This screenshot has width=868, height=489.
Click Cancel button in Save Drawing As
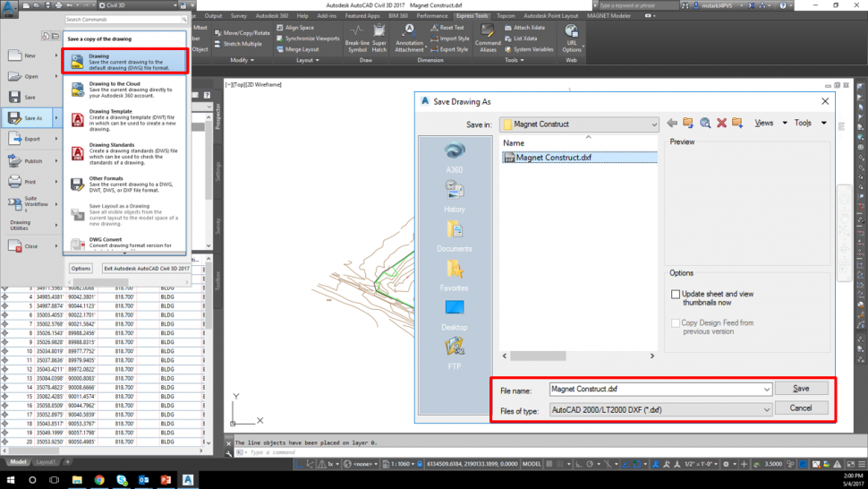[x=801, y=408]
